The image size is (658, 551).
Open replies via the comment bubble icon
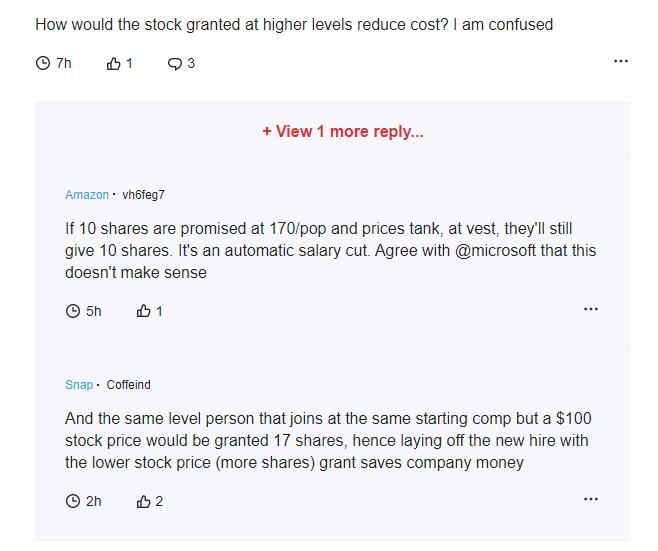pos(175,64)
